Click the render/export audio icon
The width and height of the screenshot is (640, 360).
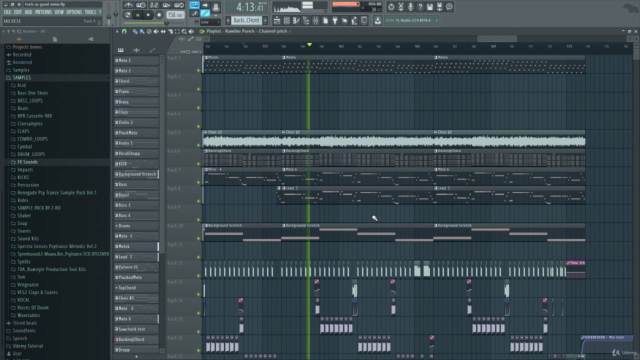point(440,7)
